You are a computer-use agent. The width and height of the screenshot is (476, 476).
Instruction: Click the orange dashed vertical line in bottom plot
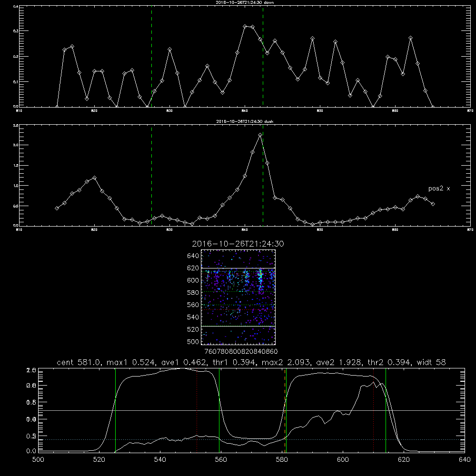pos(285,410)
